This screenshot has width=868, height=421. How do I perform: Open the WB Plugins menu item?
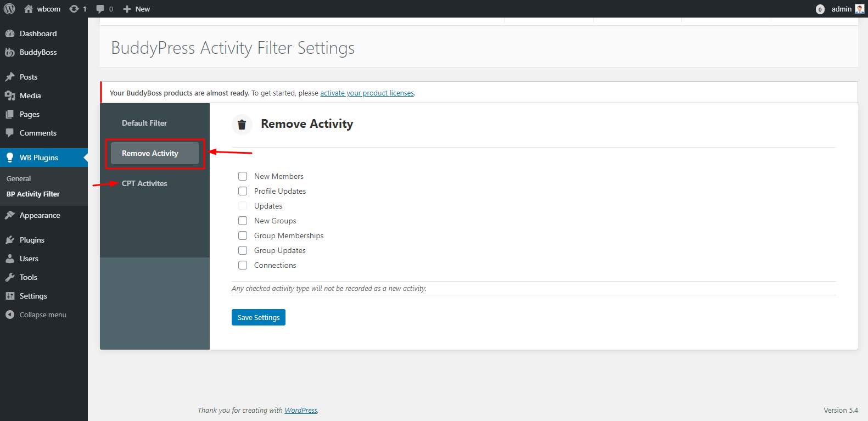coord(44,158)
